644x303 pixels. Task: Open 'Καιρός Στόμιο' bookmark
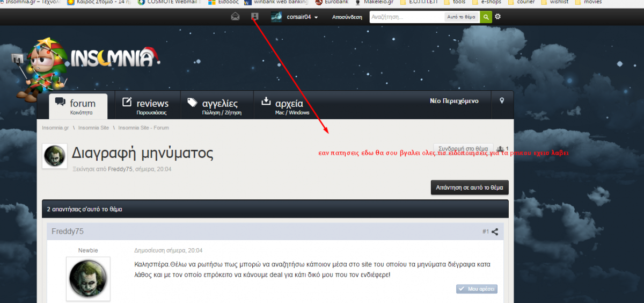(98, 2)
